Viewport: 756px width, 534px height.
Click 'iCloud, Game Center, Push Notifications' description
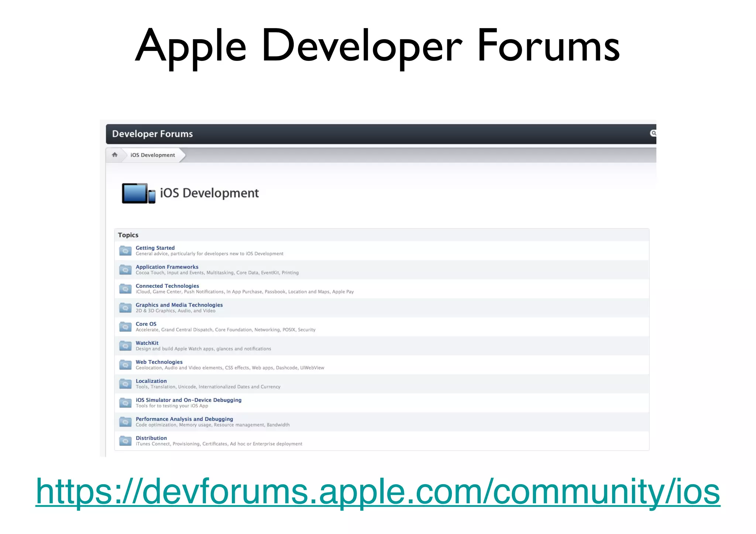[x=244, y=292]
